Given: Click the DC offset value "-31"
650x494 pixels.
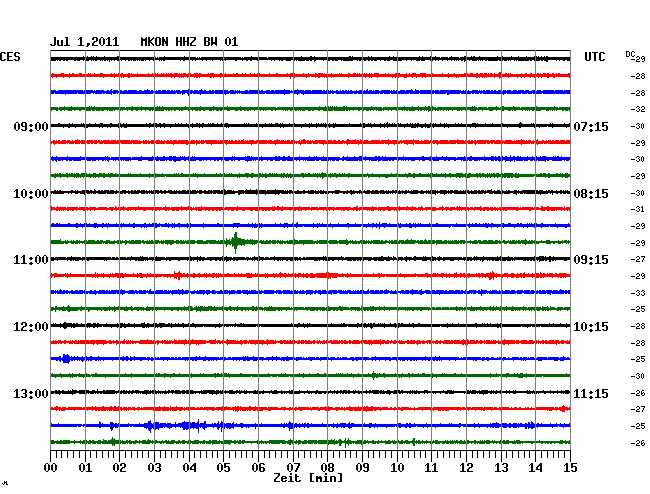Looking at the screenshot, I should click(638, 209).
